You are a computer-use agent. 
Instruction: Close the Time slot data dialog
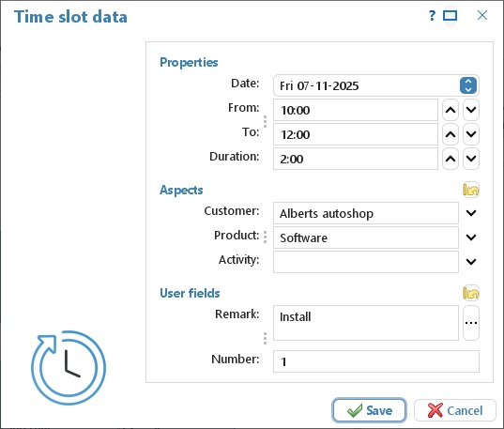click(x=482, y=15)
